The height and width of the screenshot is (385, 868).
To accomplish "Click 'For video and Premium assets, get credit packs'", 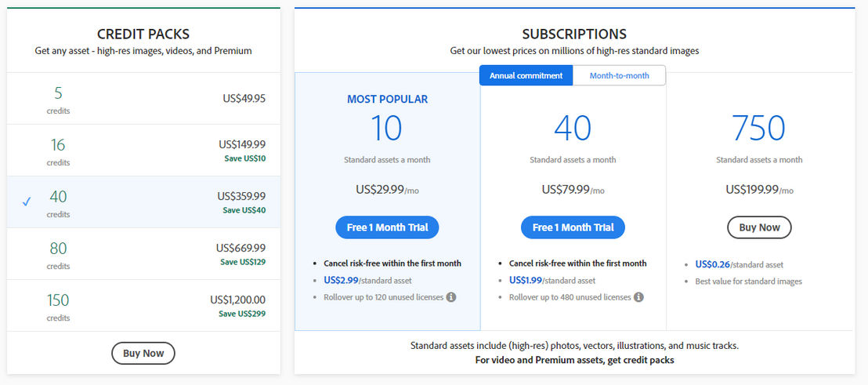I will [x=574, y=360].
